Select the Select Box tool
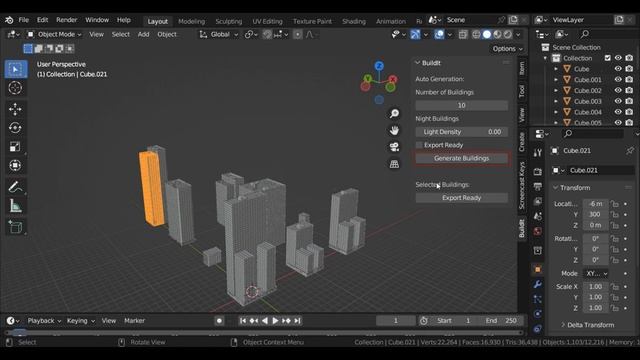Screen dimensions: 640x360 [16, 69]
